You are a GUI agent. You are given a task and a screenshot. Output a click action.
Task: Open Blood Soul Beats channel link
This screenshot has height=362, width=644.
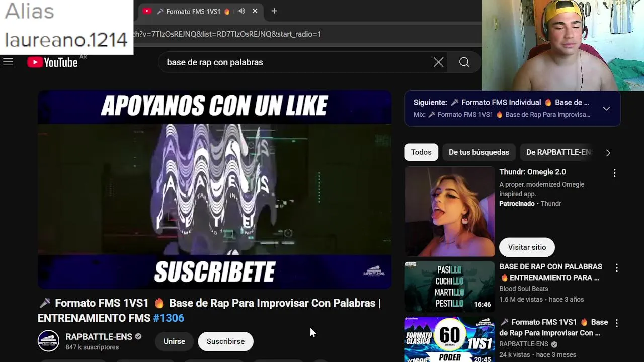tap(524, 289)
